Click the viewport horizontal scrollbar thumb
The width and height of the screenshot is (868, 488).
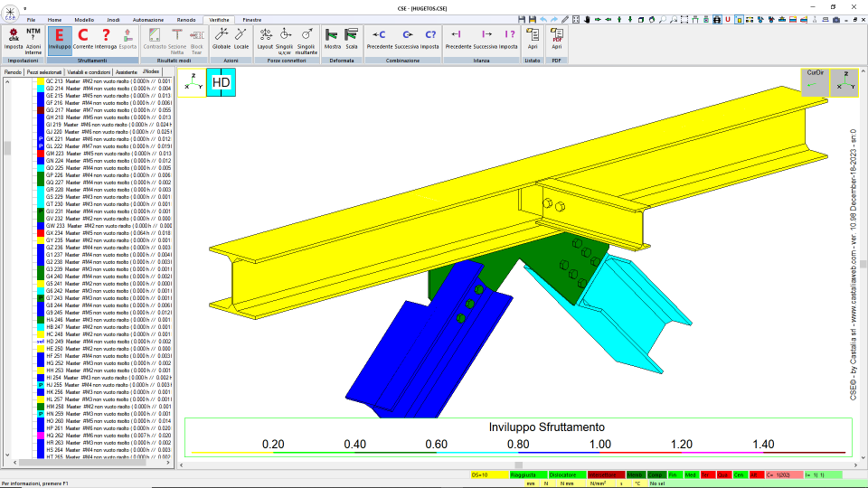click(x=519, y=465)
